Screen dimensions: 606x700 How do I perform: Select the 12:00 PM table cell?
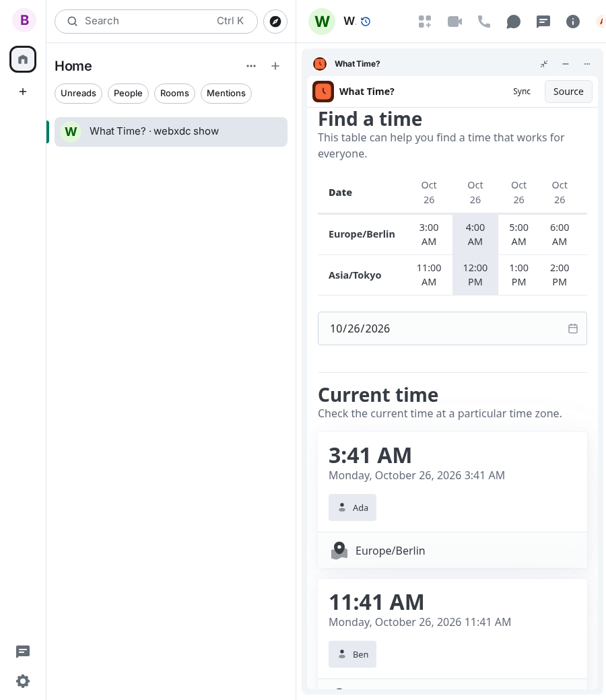coord(475,275)
